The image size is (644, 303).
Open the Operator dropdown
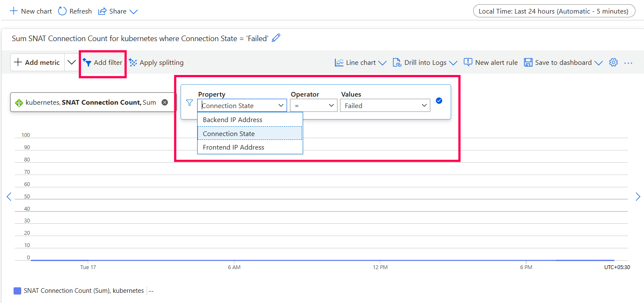(313, 106)
